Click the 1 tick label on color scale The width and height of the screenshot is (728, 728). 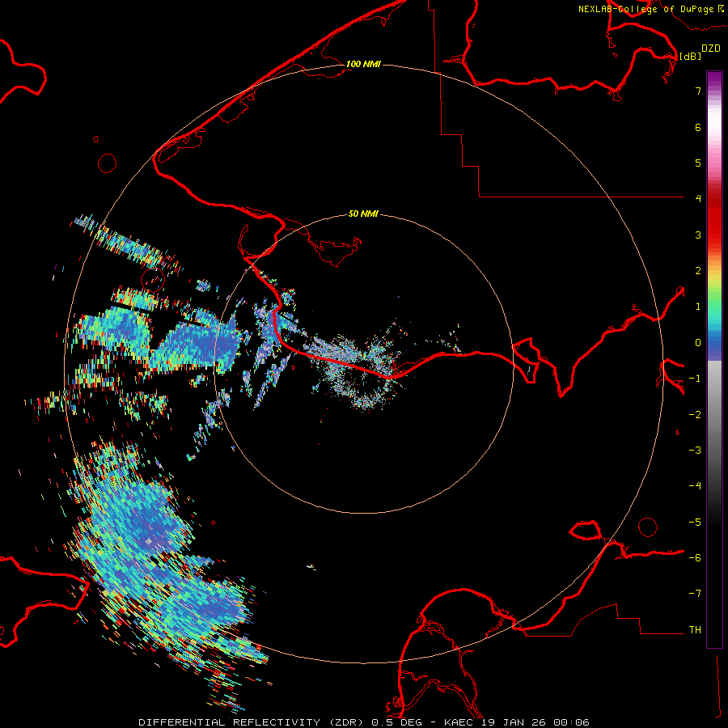click(698, 307)
